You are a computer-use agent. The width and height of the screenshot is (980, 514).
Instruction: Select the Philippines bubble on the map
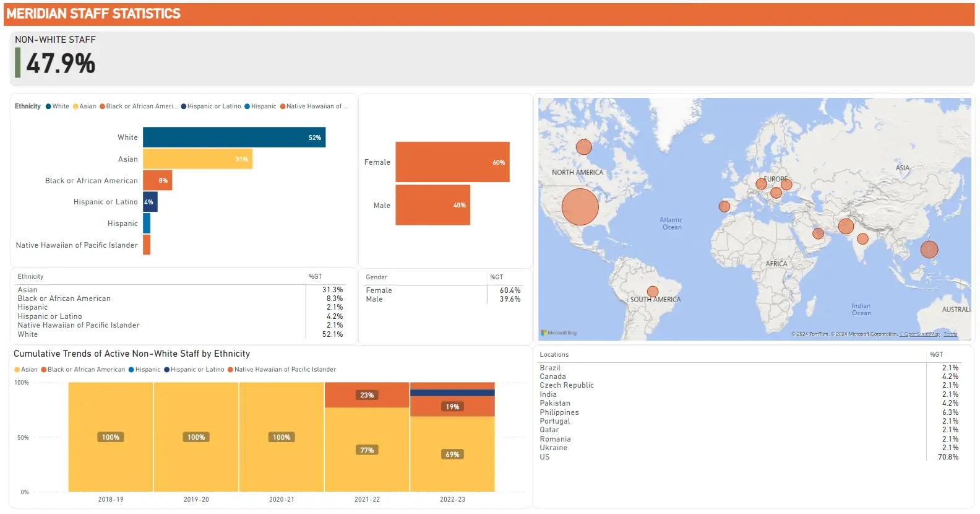(929, 250)
